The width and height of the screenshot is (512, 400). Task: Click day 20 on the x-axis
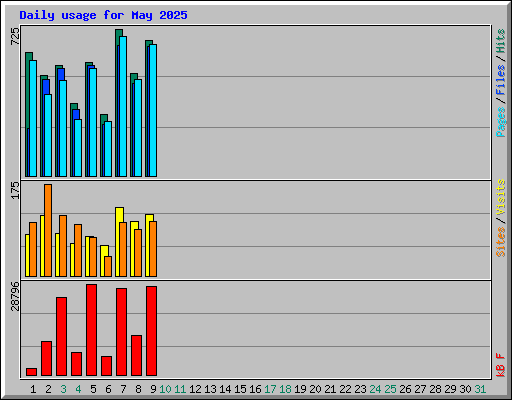pyautogui.click(x=315, y=389)
